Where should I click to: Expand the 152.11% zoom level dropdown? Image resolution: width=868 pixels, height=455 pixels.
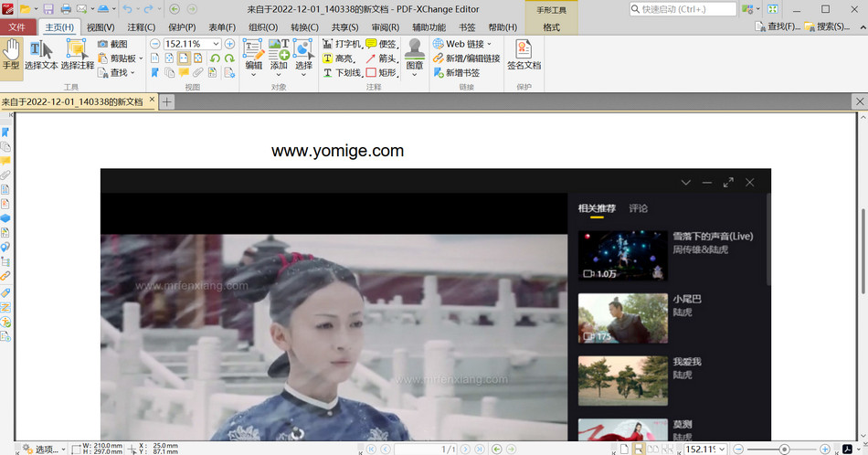[x=217, y=44]
